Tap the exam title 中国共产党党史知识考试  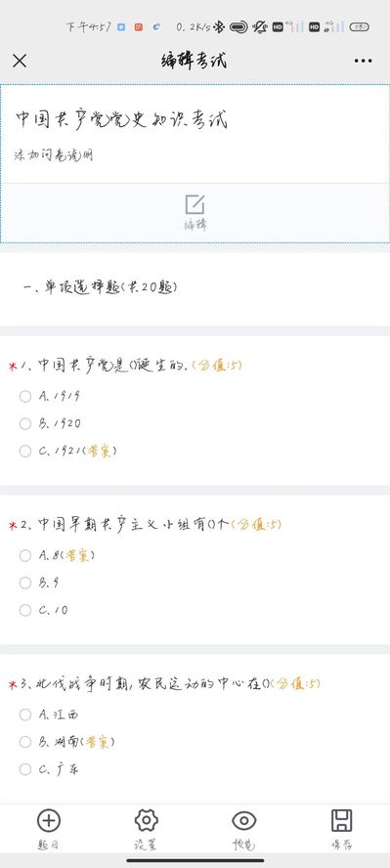[122, 119]
